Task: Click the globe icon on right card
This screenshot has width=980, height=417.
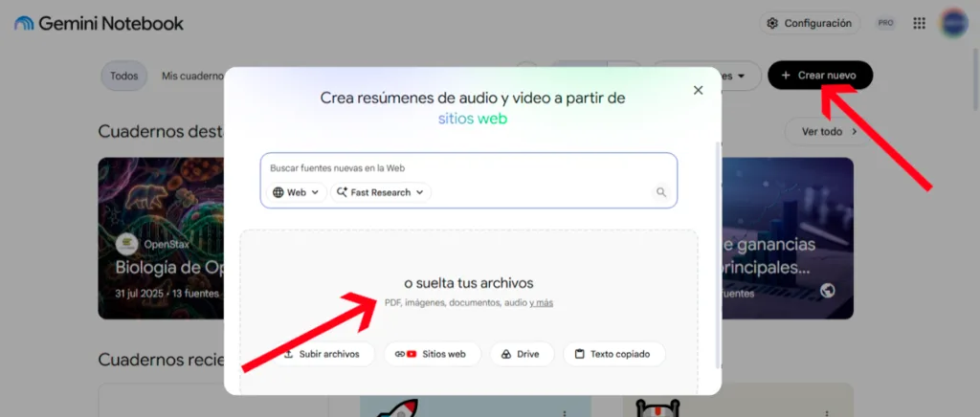Action: [x=828, y=291]
